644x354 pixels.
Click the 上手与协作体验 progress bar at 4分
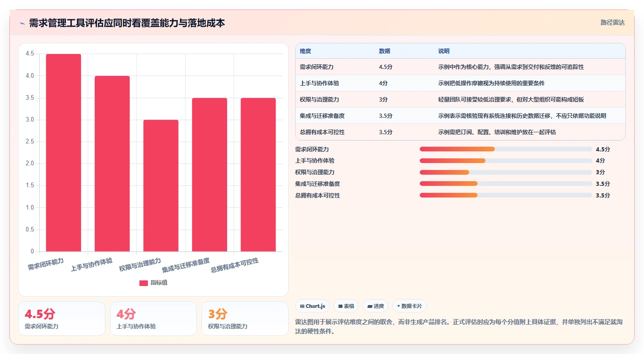point(506,161)
